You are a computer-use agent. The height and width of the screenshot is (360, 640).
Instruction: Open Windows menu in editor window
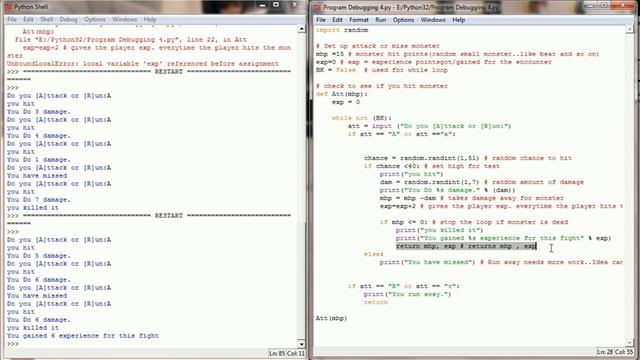click(433, 20)
